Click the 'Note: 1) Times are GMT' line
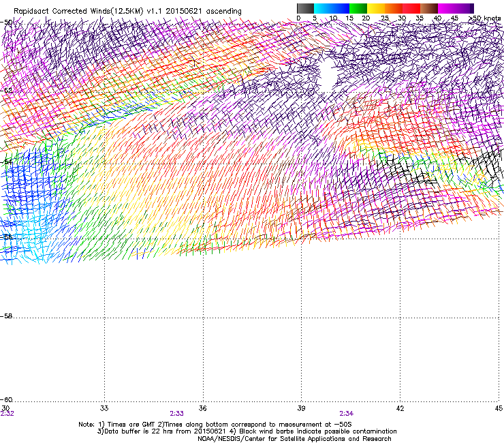504x443 pixels. (215, 425)
